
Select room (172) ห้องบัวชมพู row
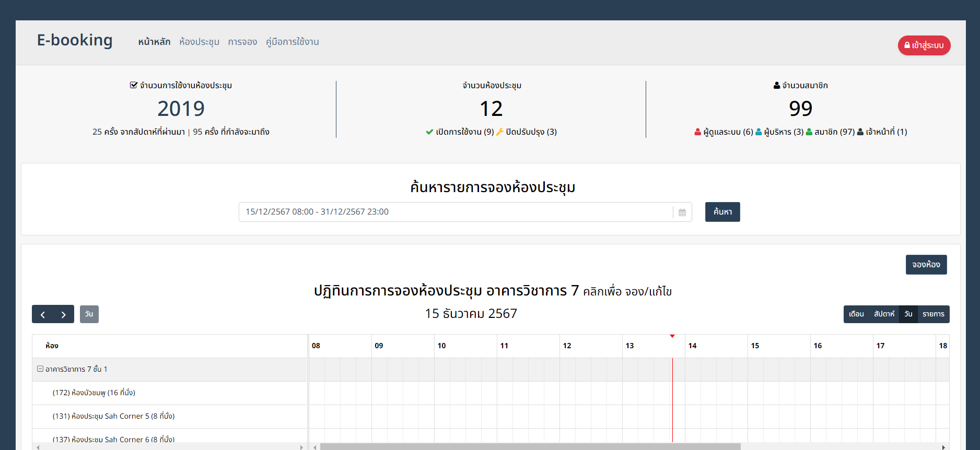(169, 393)
